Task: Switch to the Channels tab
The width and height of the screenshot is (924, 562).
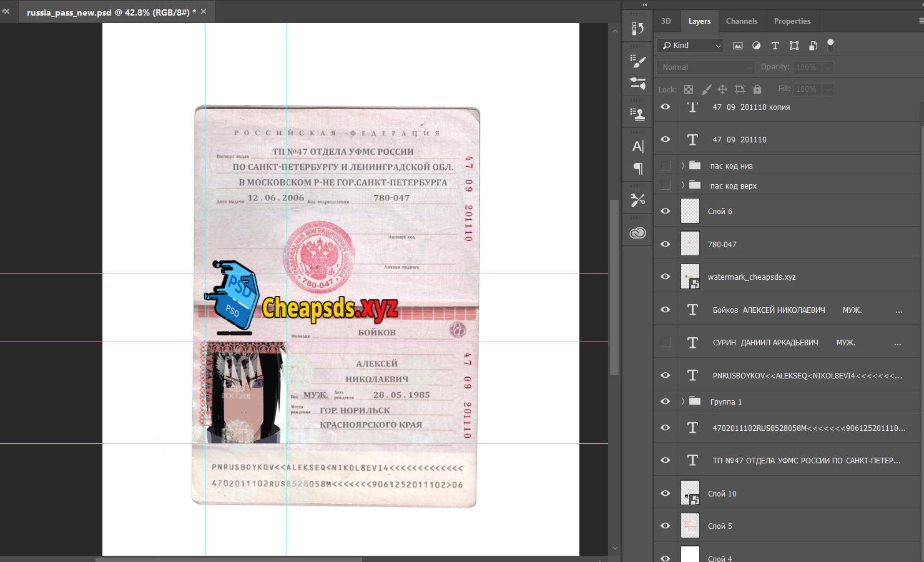Action: (x=741, y=21)
